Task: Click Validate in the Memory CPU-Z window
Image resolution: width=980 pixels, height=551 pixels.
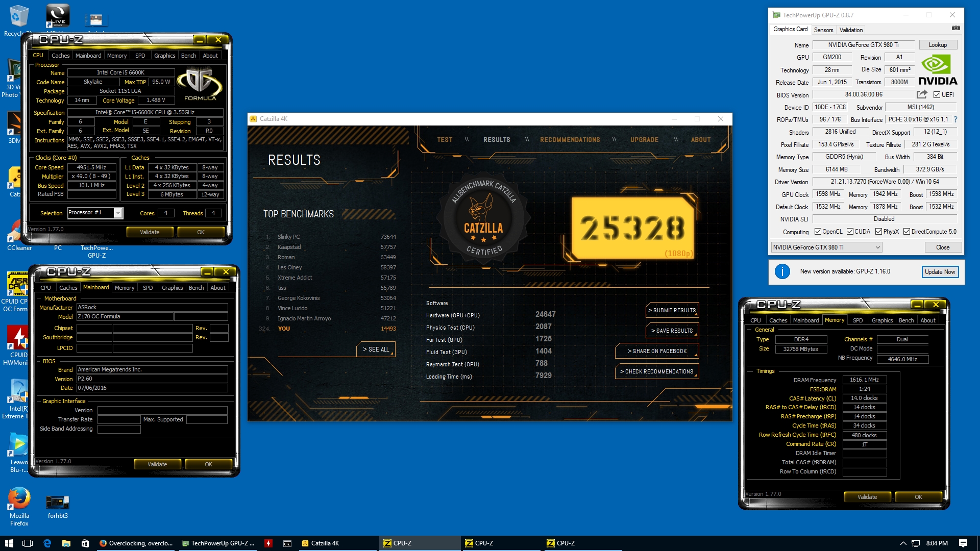Action: (867, 497)
